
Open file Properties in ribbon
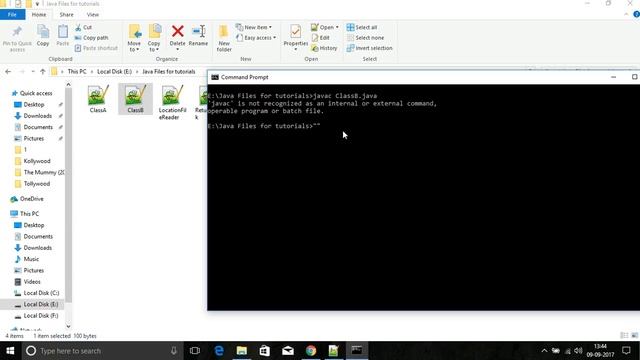pyautogui.click(x=296, y=37)
